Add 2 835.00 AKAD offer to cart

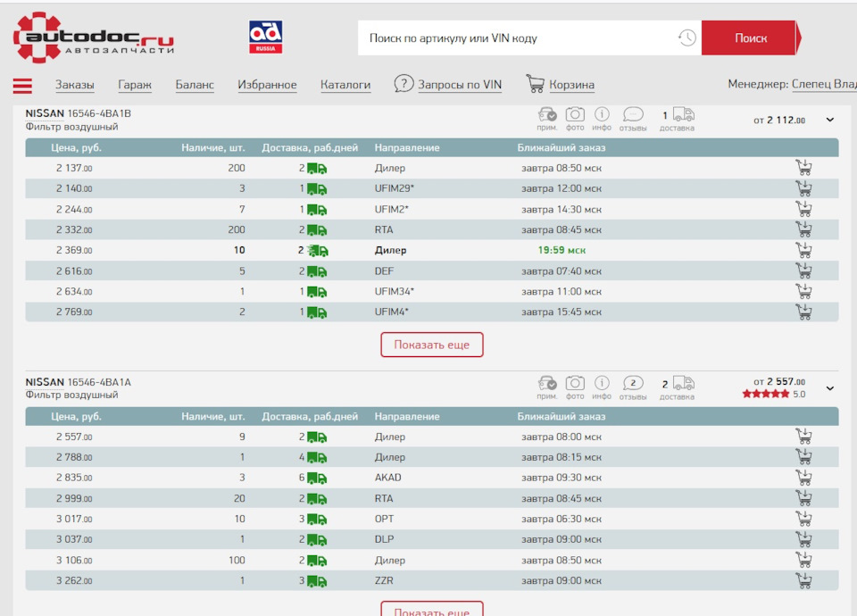803,477
